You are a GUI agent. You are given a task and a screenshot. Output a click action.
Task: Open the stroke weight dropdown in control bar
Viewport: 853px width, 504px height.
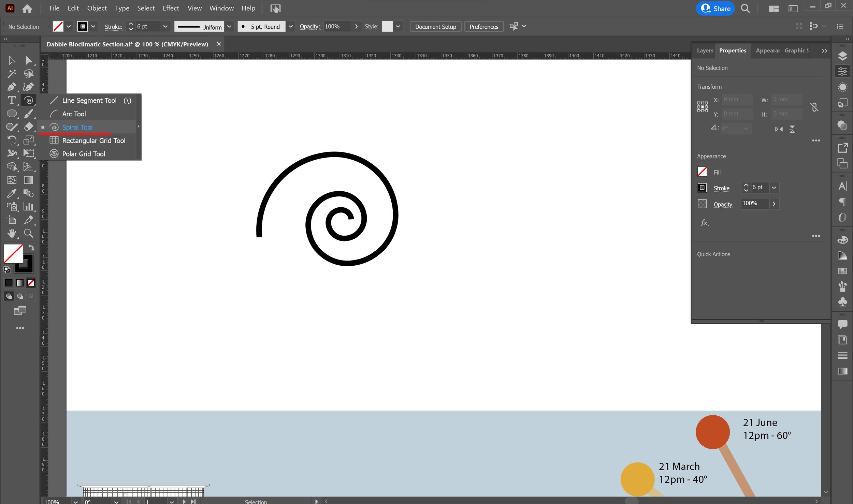pyautogui.click(x=165, y=26)
